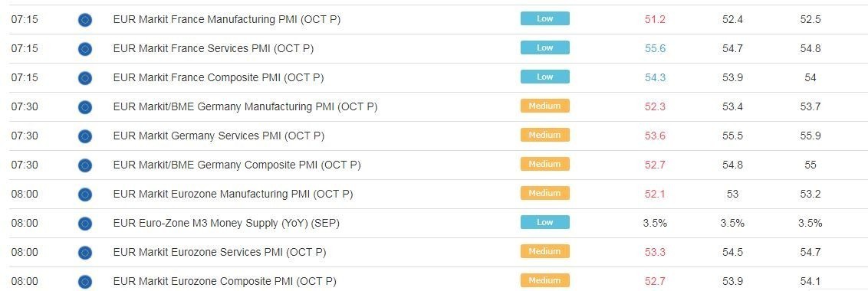The height and width of the screenshot is (291, 868).
Task: Click Medium badge for Eurozone Composite PMI
Action: 544,280
